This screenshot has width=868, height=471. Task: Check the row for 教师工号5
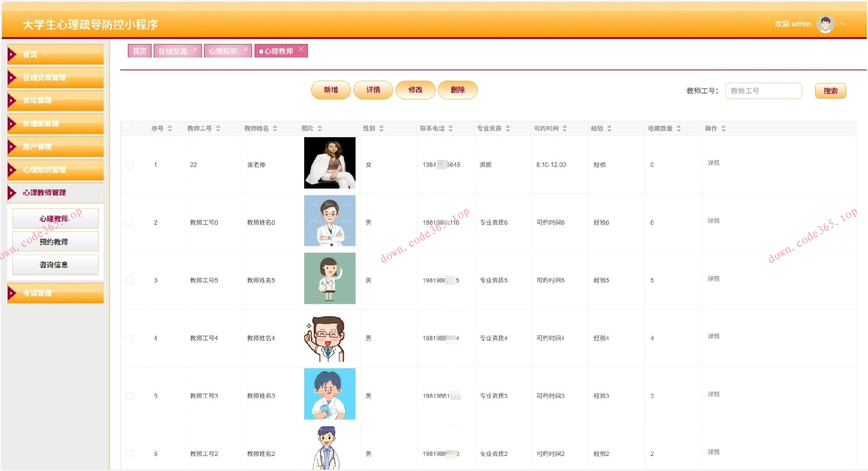coord(129,280)
